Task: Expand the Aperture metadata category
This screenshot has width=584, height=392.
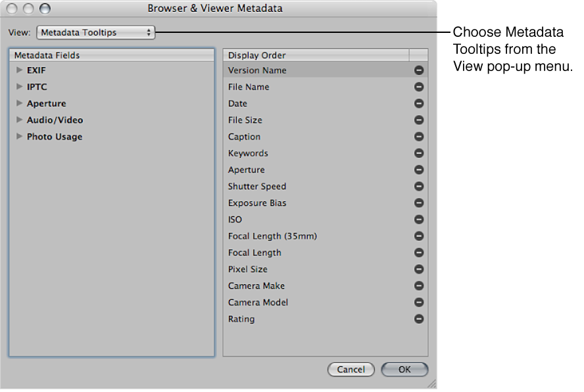Action: (19, 103)
